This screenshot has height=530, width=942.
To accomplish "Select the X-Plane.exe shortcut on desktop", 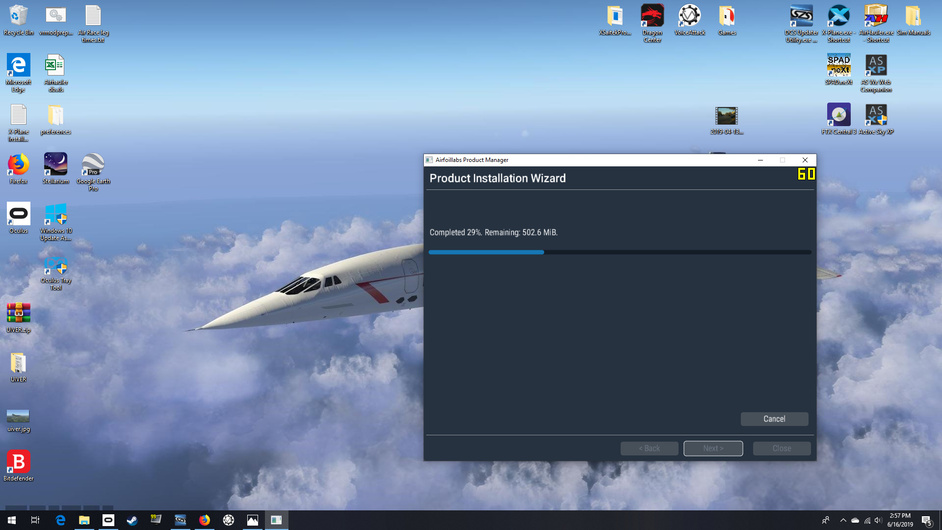I will tap(838, 24).
